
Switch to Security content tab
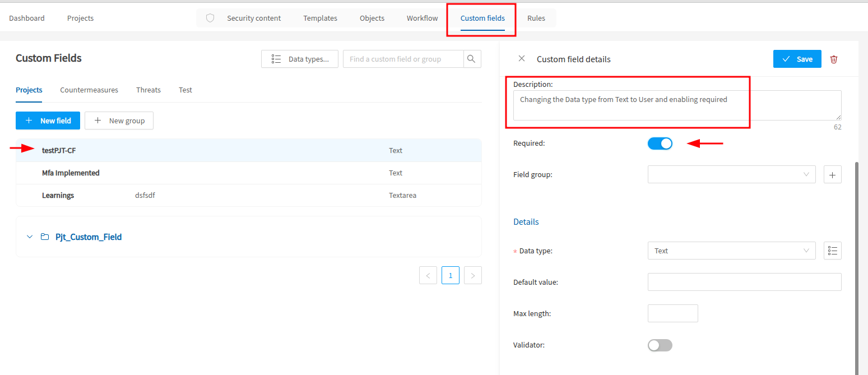(254, 18)
